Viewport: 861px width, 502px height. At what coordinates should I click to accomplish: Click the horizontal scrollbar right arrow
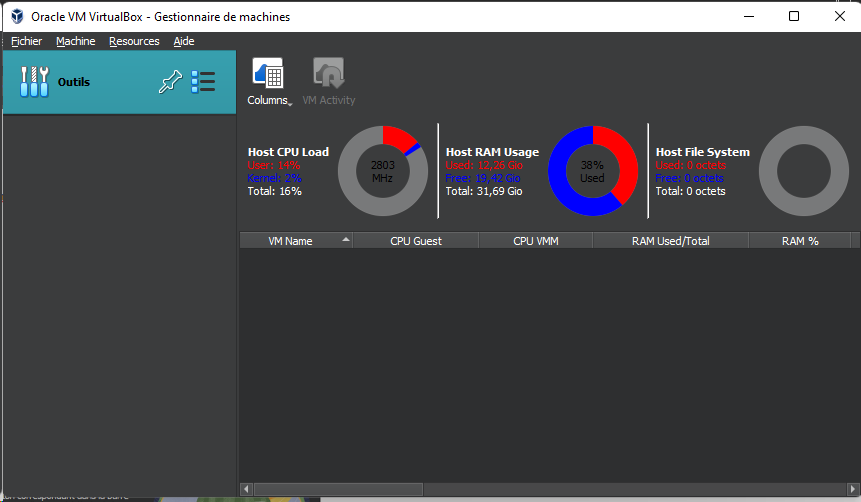(x=853, y=489)
